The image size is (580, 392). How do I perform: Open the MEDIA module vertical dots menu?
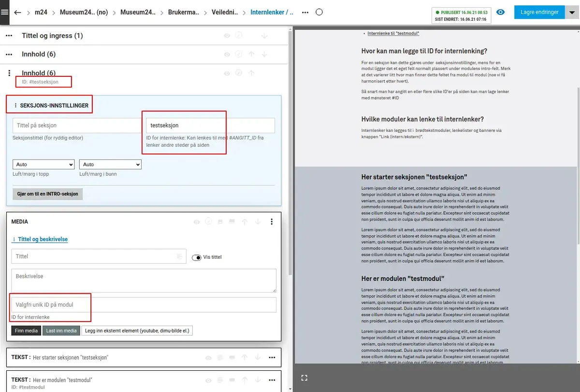point(272,222)
